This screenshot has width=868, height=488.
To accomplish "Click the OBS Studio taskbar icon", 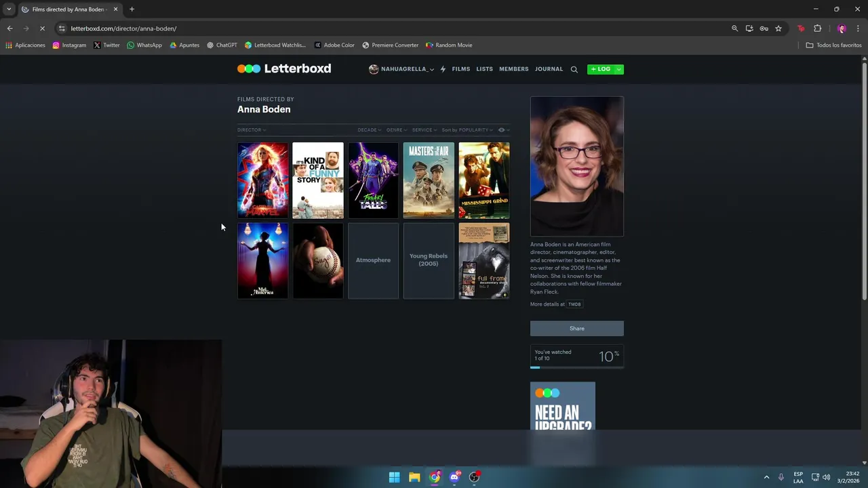I will pyautogui.click(x=475, y=477).
